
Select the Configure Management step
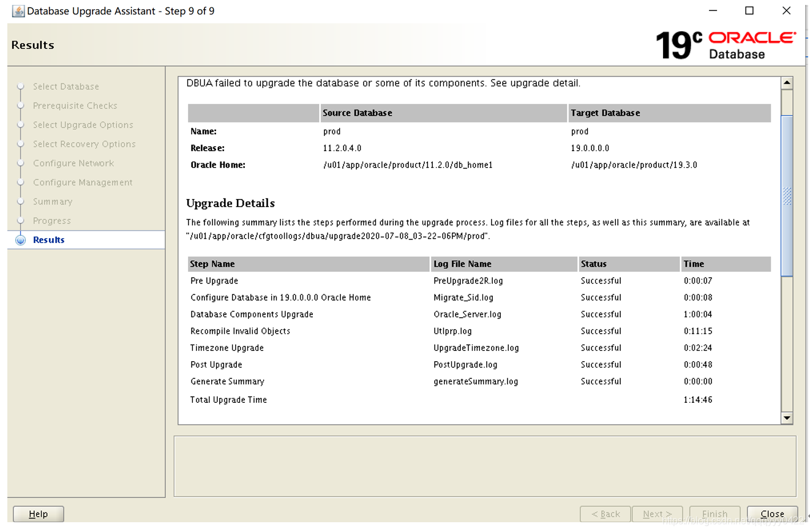point(83,182)
